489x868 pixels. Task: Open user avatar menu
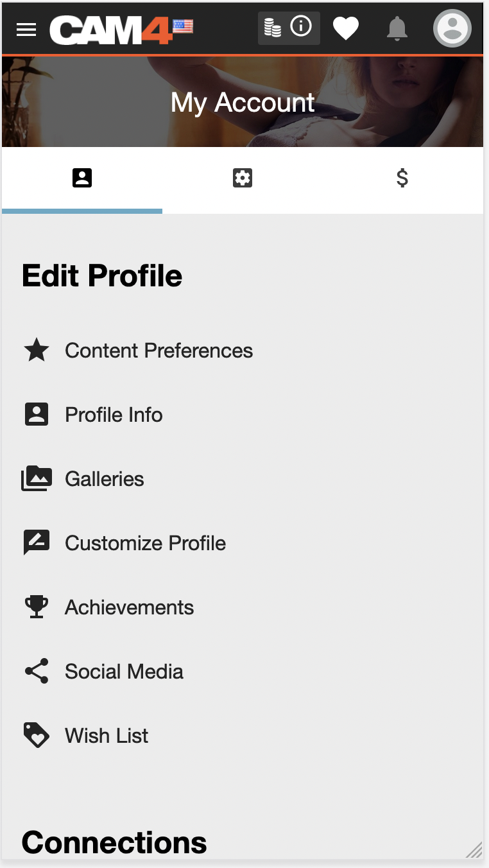click(x=452, y=28)
